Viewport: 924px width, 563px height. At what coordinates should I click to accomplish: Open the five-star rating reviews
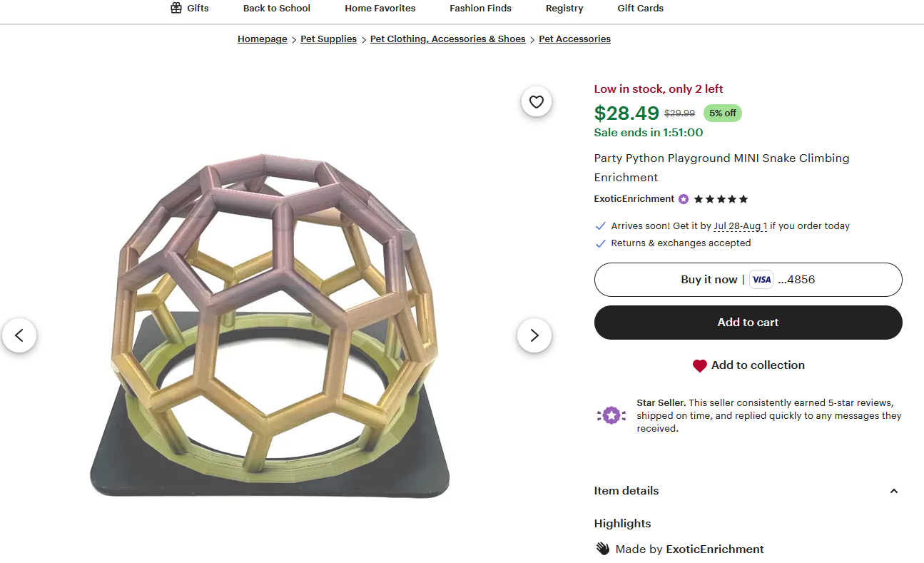pyautogui.click(x=721, y=199)
